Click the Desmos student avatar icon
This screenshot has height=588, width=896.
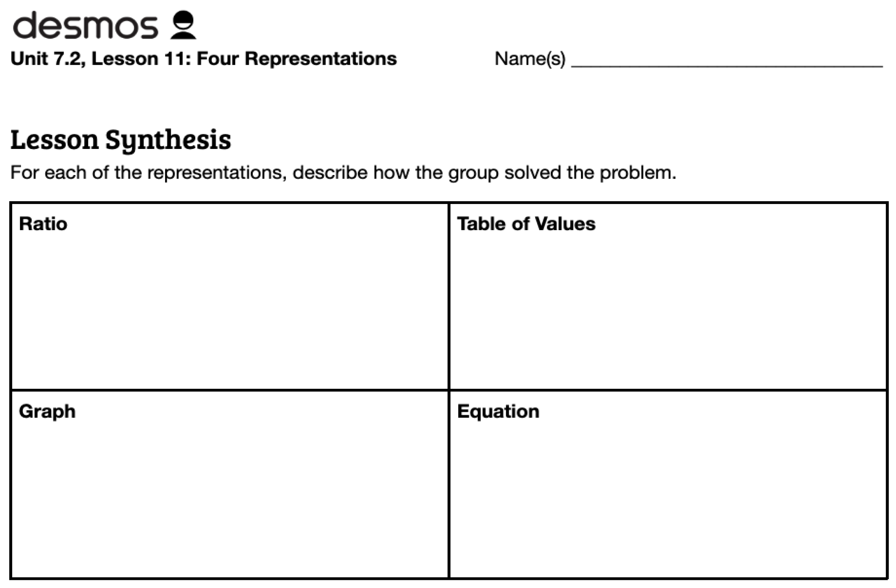tap(183, 25)
